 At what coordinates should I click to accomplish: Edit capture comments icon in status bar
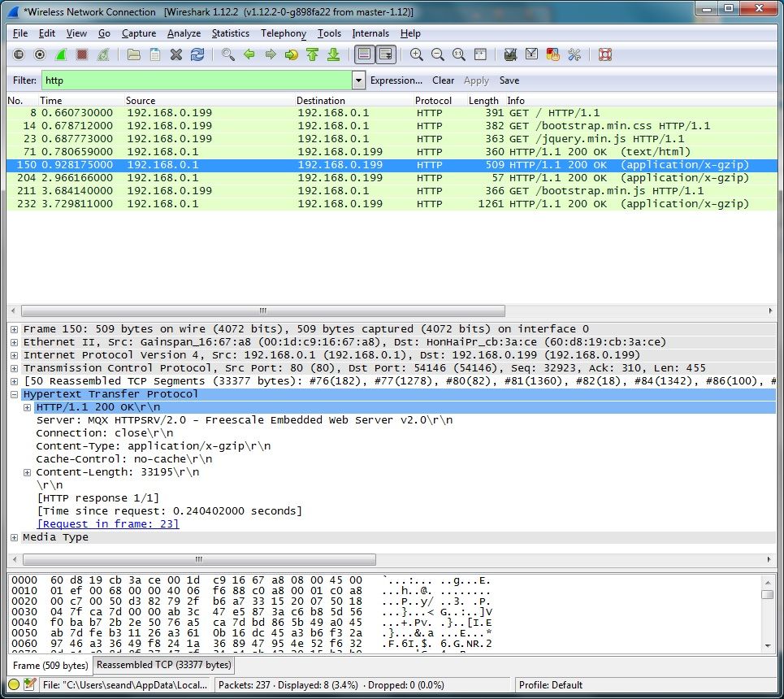coord(29,684)
